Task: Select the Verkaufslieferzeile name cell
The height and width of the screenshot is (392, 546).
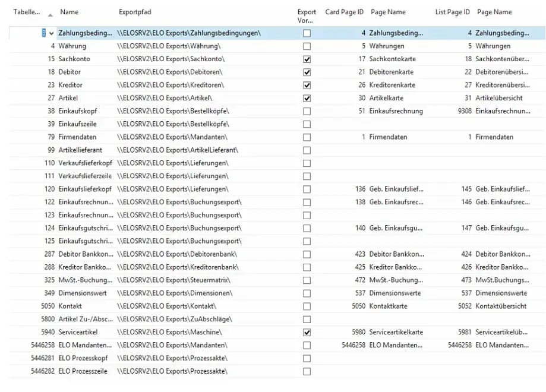Action: (85, 176)
